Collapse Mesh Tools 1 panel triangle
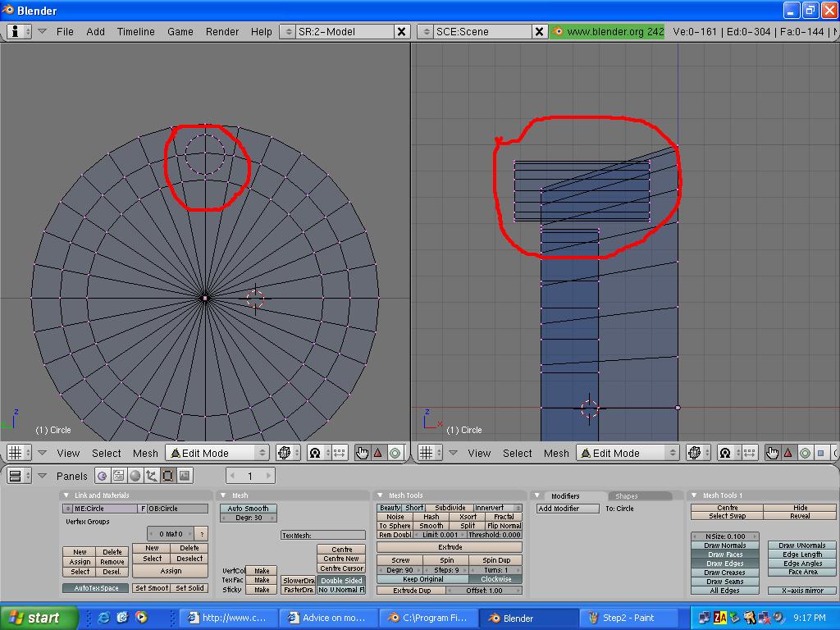Viewport: 840px width, 630px height. (x=694, y=495)
